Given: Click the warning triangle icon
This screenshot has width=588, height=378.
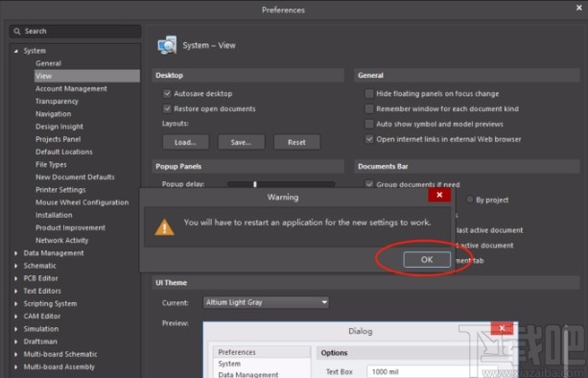Looking at the screenshot, I should point(164,227).
